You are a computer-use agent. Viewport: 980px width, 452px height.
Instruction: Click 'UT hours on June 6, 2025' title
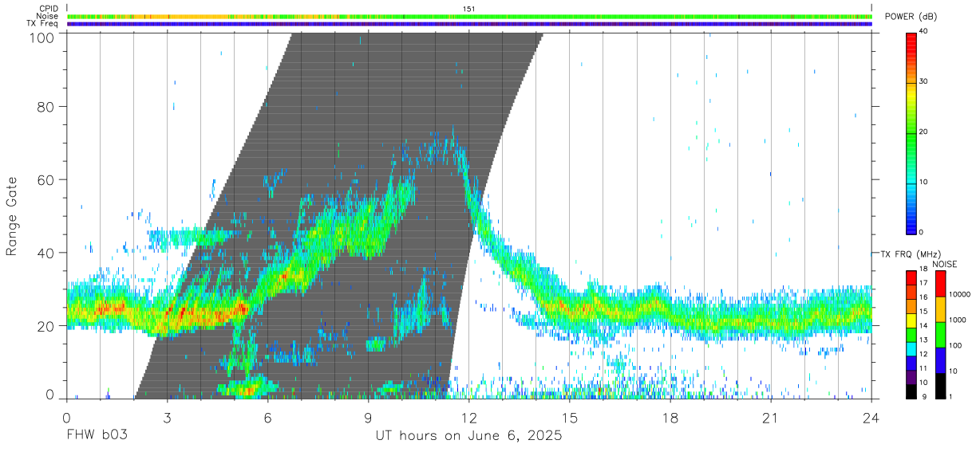point(469,436)
